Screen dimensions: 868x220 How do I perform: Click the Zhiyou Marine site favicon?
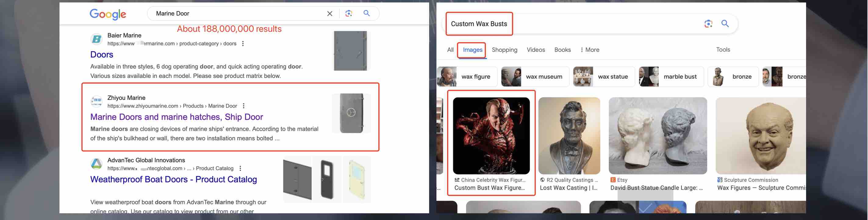[x=97, y=101]
